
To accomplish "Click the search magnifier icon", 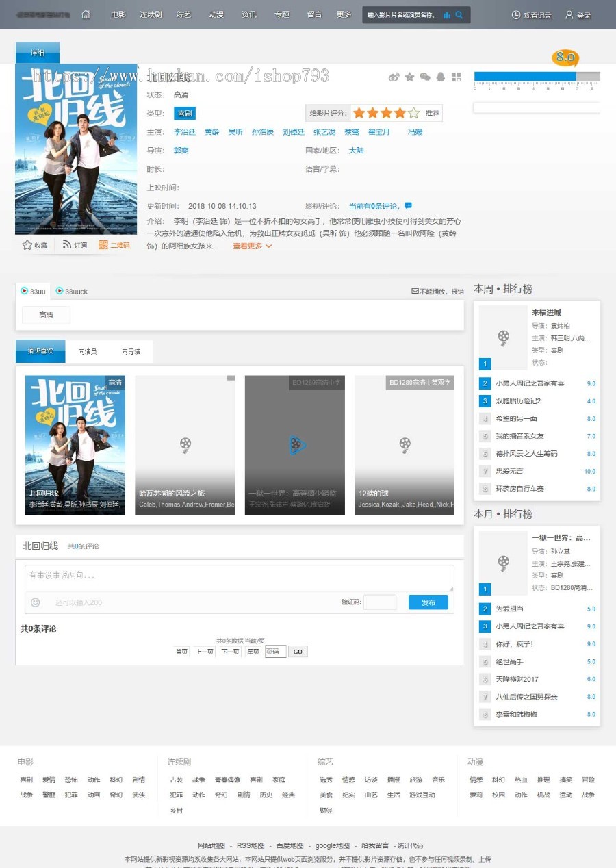I will [459, 14].
